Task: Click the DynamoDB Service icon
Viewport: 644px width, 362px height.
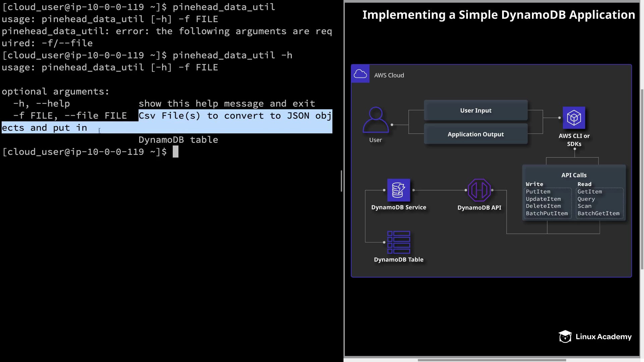Action: (x=398, y=190)
